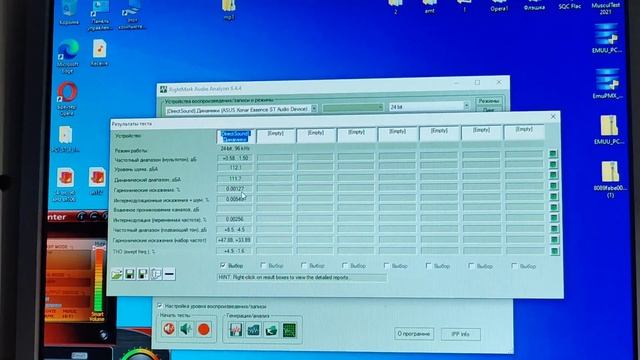This screenshot has height=360, width=640.
Task: Click the 24 bit, 96 kHz mode text
Action: click(235, 149)
